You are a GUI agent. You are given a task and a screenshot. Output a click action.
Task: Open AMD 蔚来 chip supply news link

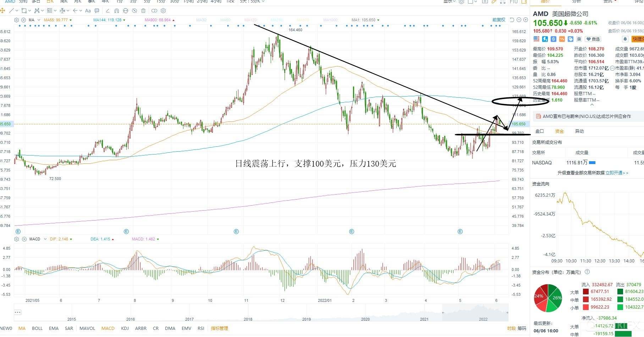click(587, 116)
